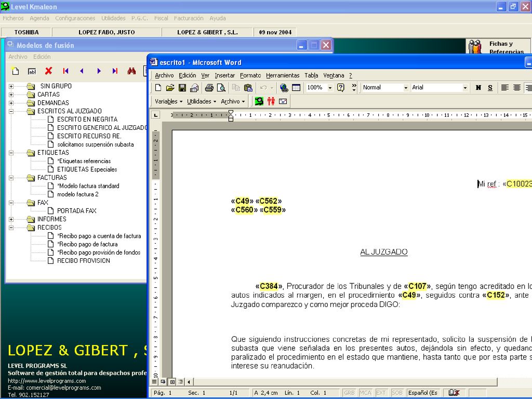Expand the INFORMES folder
The width and height of the screenshot is (532, 399).
click(11, 219)
